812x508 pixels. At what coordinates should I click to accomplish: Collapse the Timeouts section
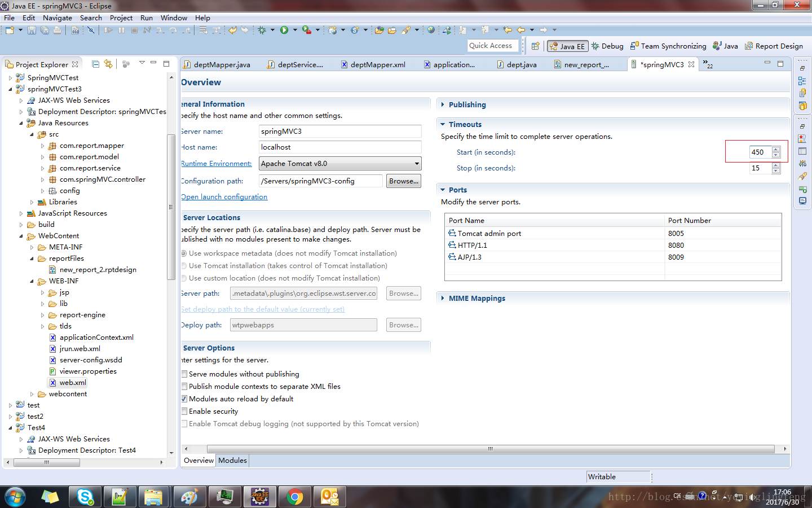(x=443, y=124)
